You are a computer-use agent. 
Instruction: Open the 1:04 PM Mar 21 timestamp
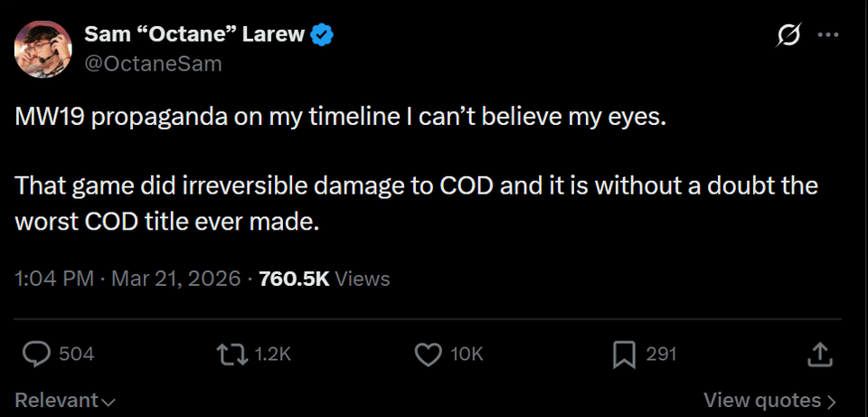[x=127, y=279]
